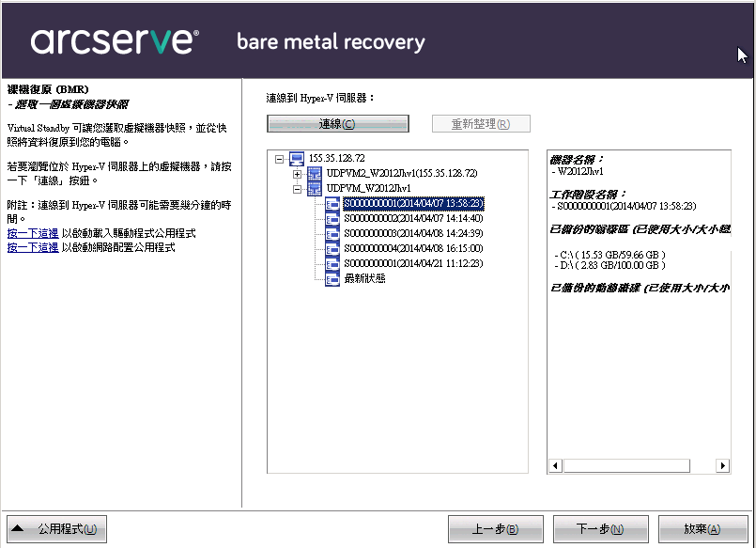Click the UDPVM2_W2012Jhv1 virtual machine icon
756x548 pixels.
coord(315,174)
